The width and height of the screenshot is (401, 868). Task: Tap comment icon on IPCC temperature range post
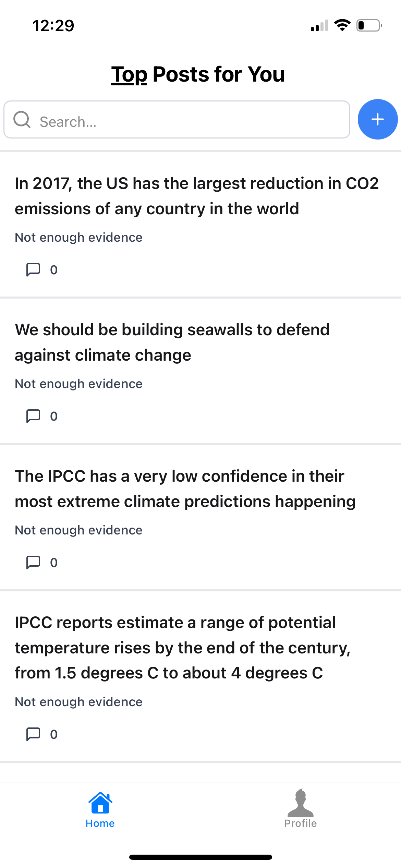[x=33, y=734]
